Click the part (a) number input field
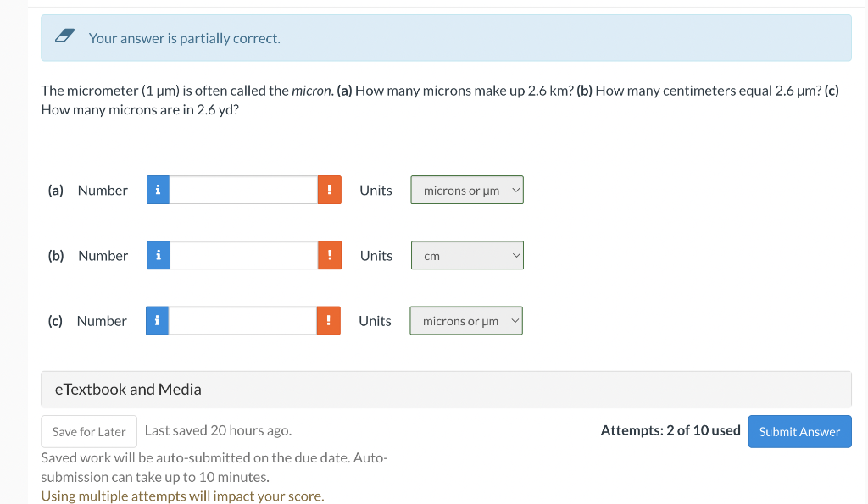Viewport: 868px width, 504px height. 243,191
